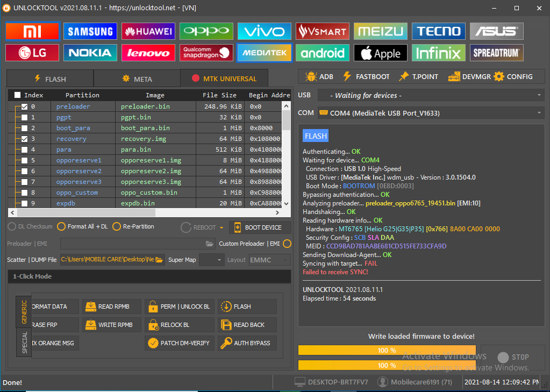Click the AUTH BYPASS key button
The width and height of the screenshot is (550, 392).
click(x=247, y=343)
